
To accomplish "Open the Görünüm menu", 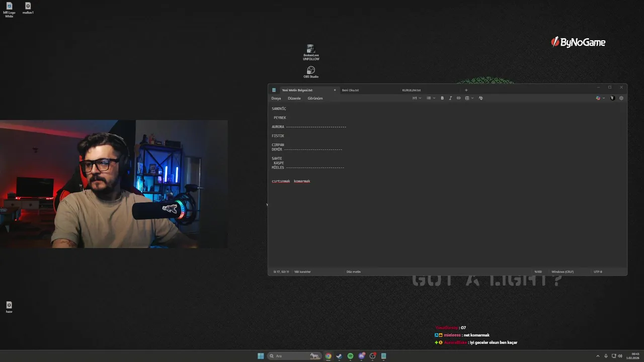I will point(315,98).
